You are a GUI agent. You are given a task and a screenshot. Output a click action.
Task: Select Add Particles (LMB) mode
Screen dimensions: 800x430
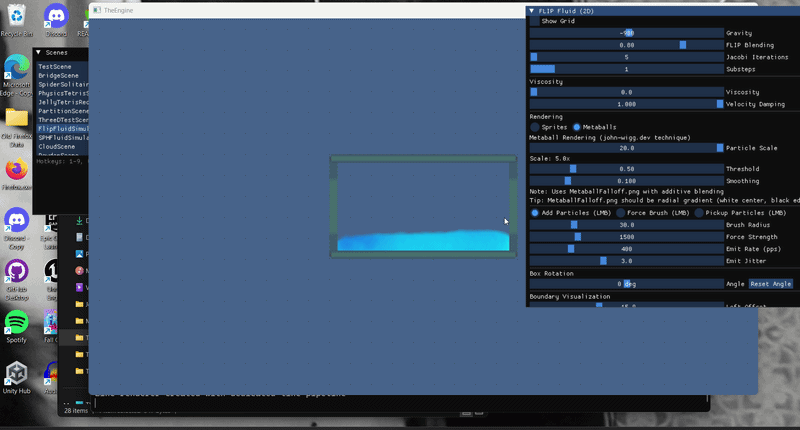[x=535, y=213]
